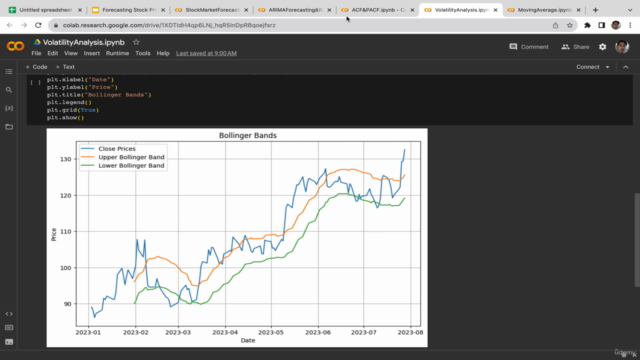Open the command palette icon in sidebar
The width and height of the screenshot is (640, 360).
(x=9, y=328)
